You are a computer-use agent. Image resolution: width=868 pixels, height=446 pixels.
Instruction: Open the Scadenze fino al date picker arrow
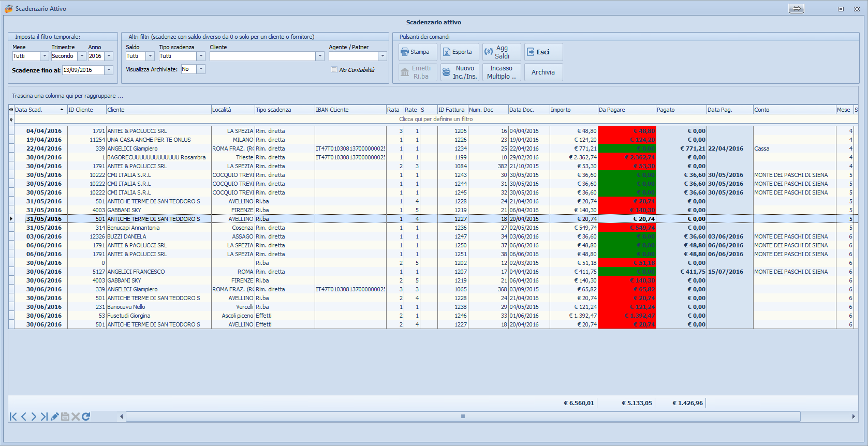coord(109,70)
